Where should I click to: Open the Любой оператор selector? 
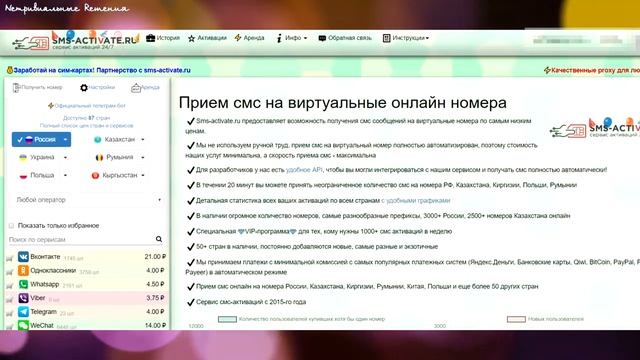88,200
